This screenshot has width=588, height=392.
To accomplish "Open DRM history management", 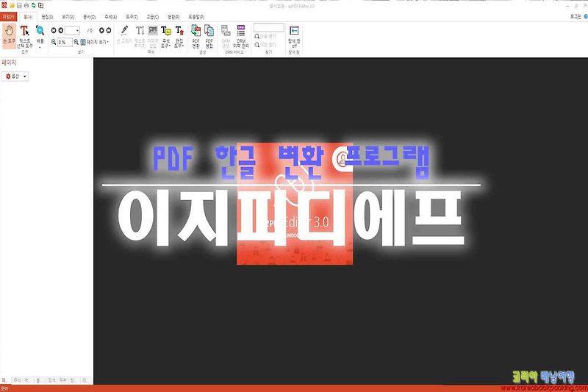I will click(x=241, y=36).
